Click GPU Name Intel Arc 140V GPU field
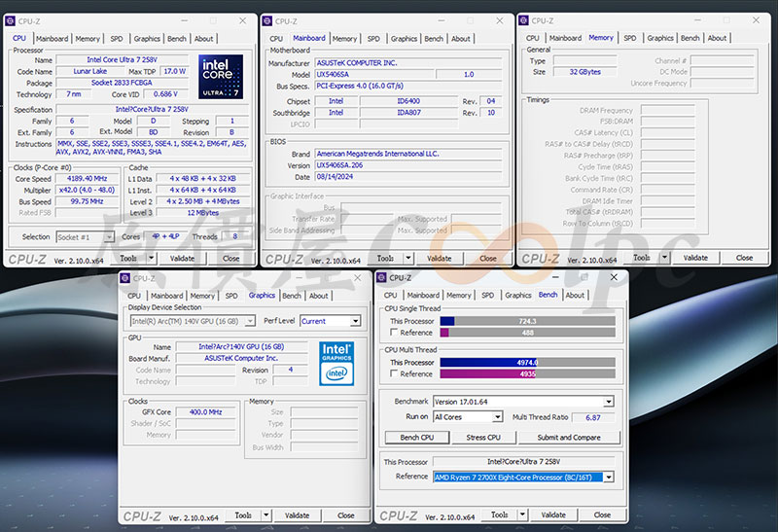 (241, 346)
